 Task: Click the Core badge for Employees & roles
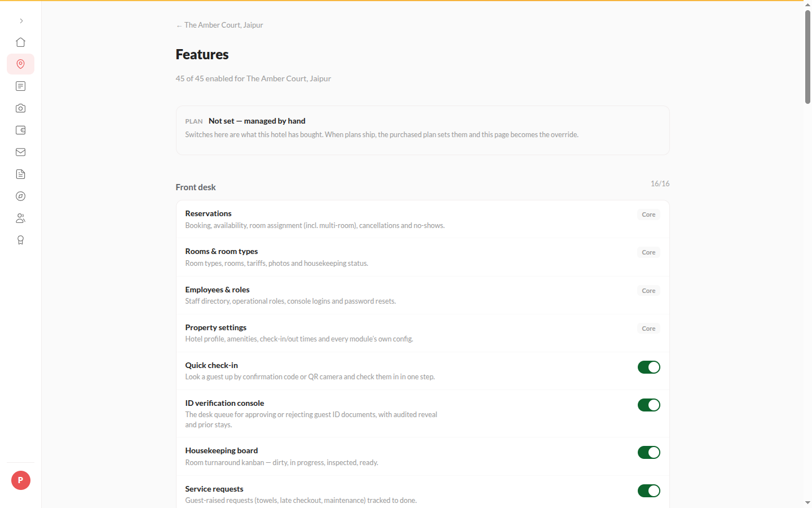pyautogui.click(x=648, y=291)
